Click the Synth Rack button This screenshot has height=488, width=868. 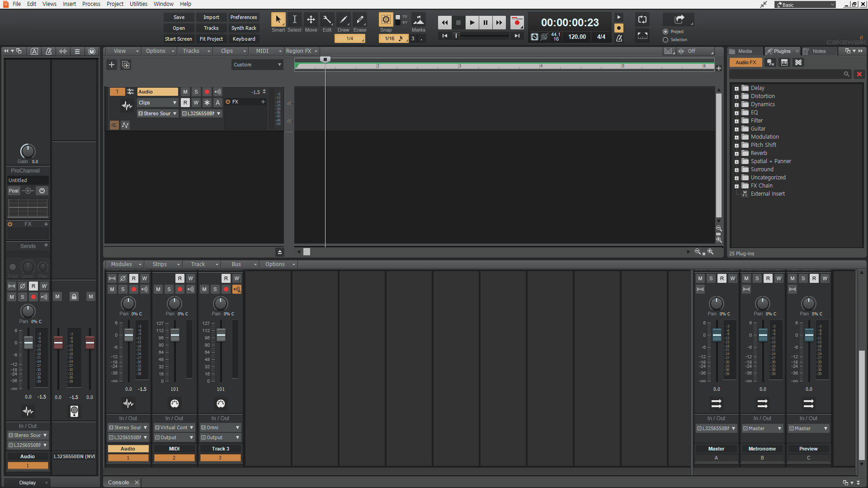click(244, 28)
